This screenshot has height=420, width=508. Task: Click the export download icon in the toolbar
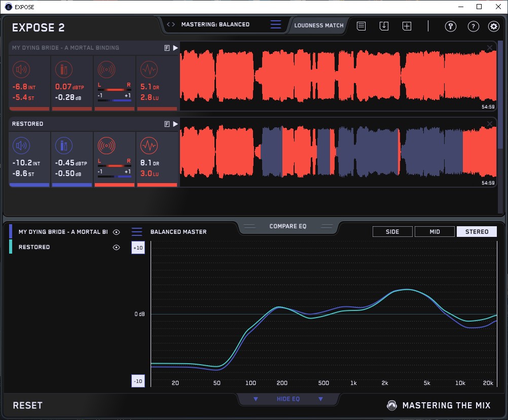384,26
